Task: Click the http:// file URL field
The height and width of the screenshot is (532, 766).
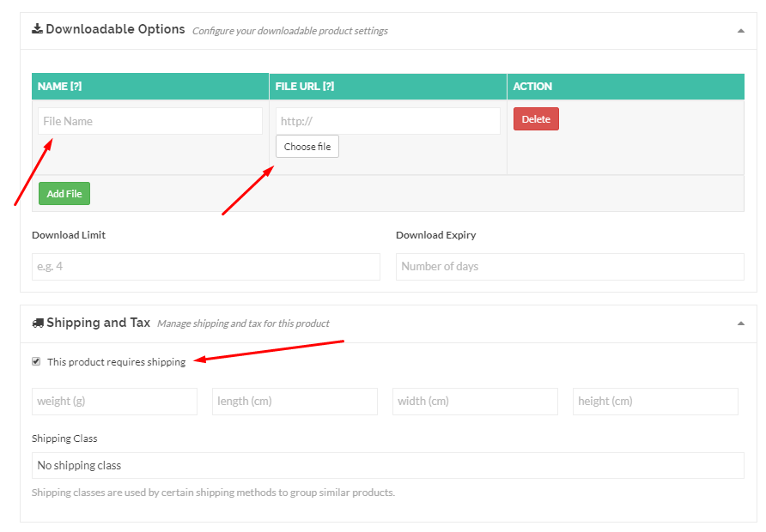Action: click(x=388, y=121)
